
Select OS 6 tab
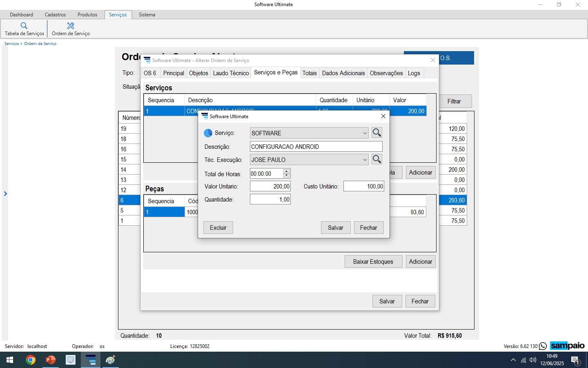[x=150, y=73]
